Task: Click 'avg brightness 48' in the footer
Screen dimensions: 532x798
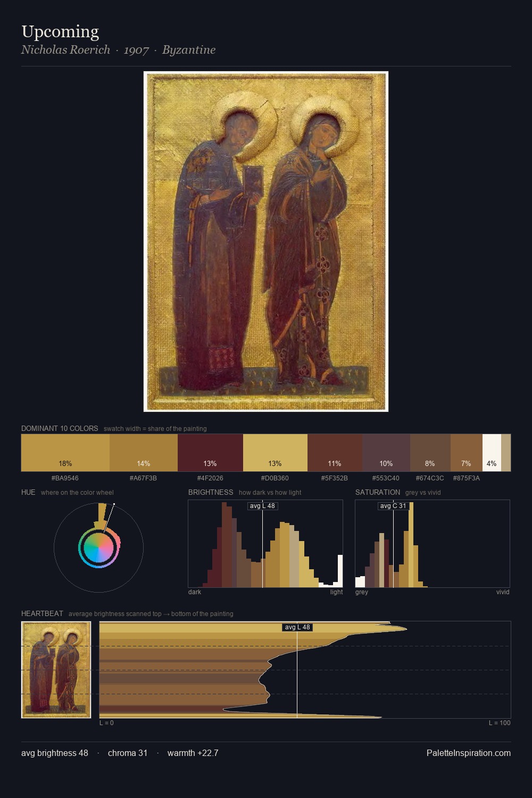Action: pos(55,753)
